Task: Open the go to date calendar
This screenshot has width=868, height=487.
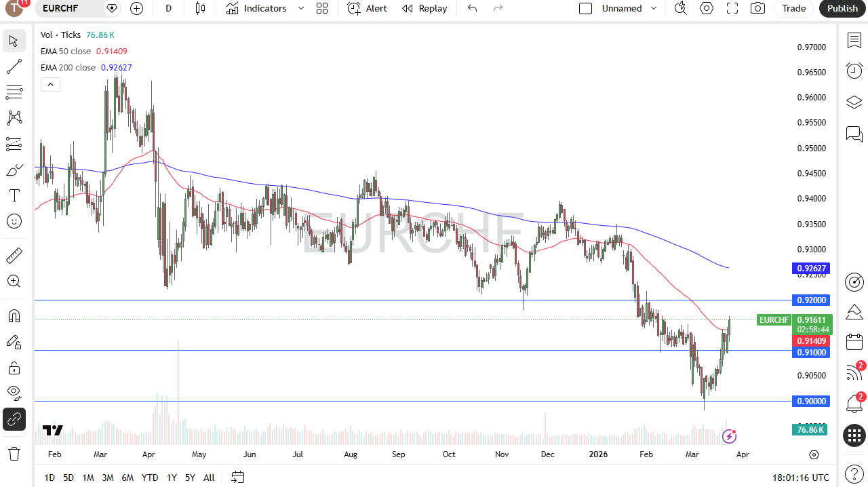Action: (x=237, y=478)
